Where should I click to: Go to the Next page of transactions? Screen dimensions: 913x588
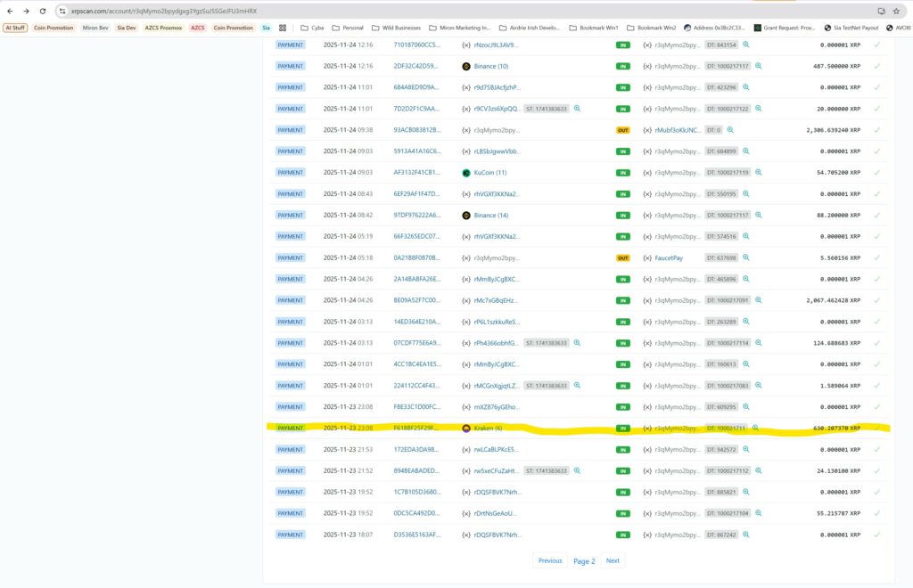click(613, 560)
